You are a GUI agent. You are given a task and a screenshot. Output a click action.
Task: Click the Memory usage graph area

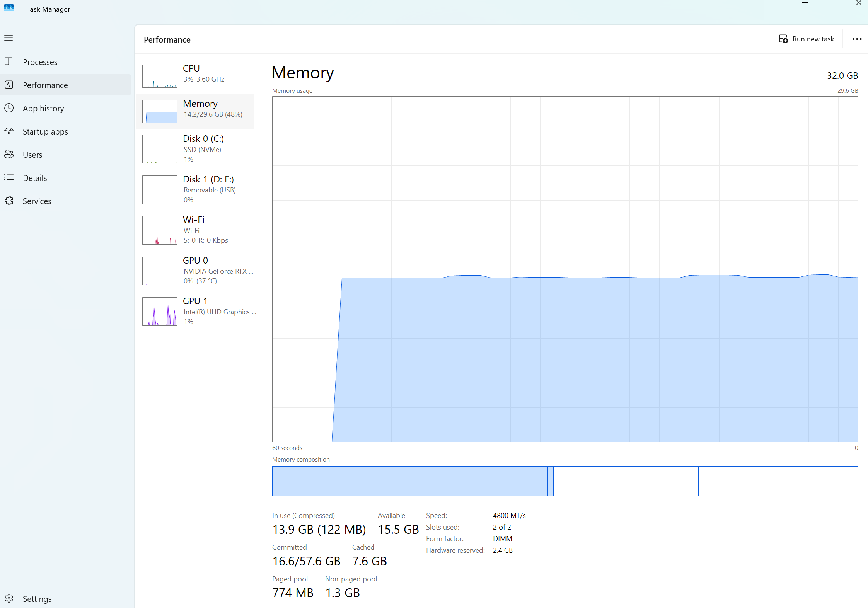[564, 269]
